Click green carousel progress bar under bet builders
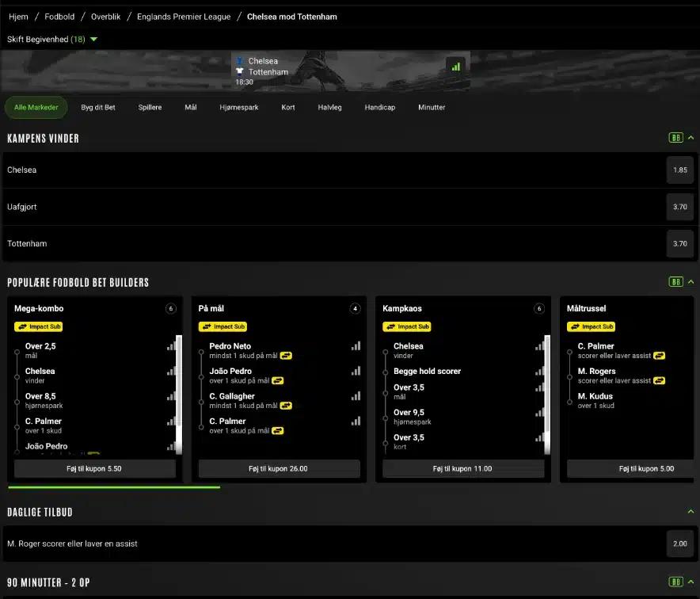 tap(114, 487)
